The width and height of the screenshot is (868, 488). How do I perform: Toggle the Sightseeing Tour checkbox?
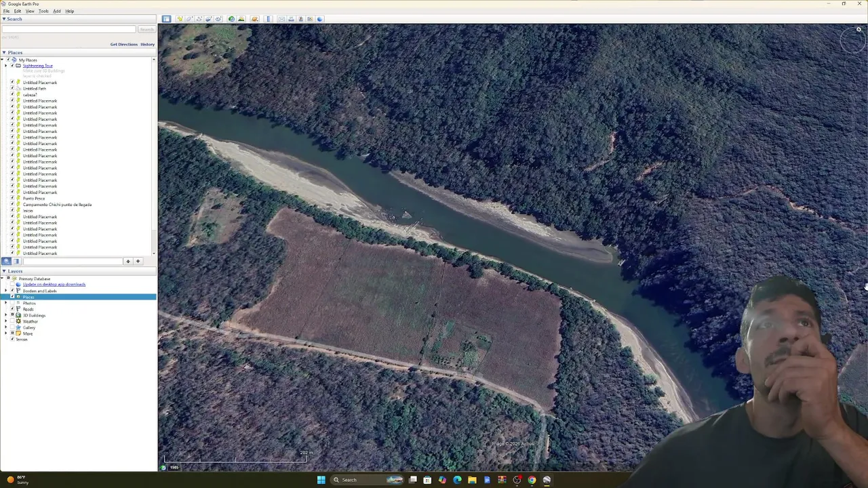pos(12,66)
